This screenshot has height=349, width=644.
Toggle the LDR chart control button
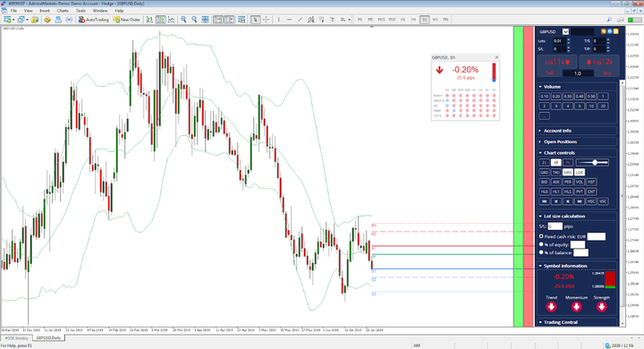point(579,172)
